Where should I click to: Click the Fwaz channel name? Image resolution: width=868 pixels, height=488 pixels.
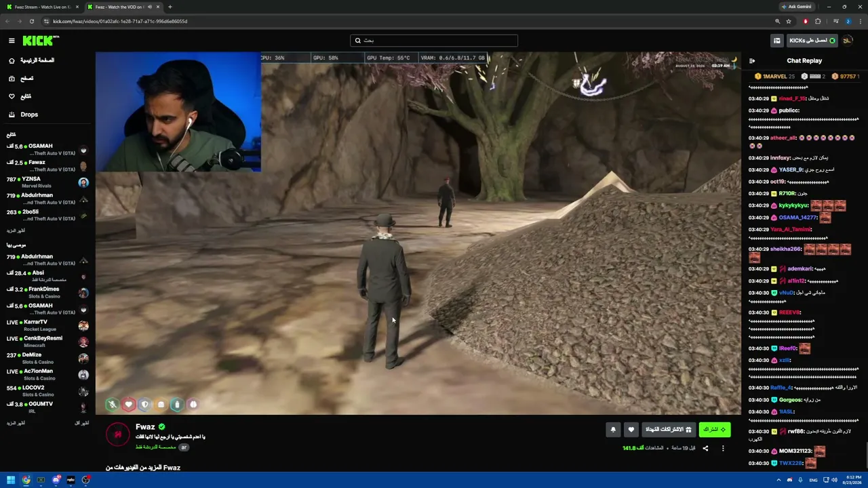pyautogui.click(x=145, y=427)
